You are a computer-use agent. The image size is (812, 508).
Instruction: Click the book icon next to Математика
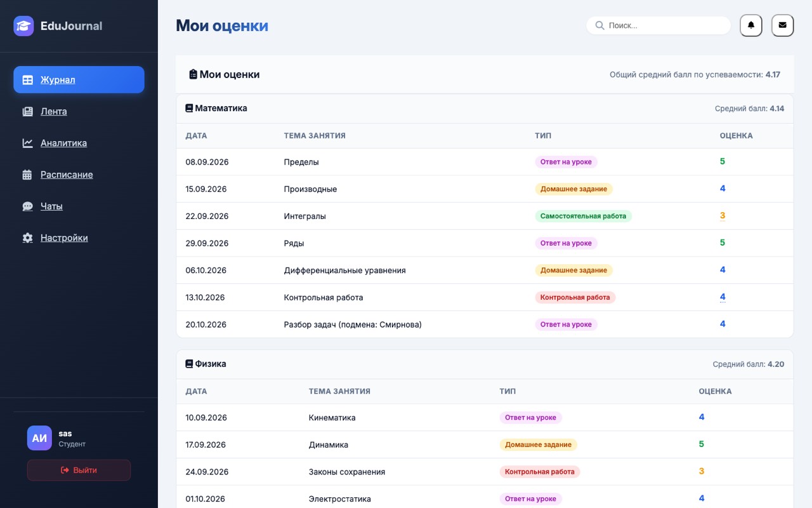click(189, 109)
